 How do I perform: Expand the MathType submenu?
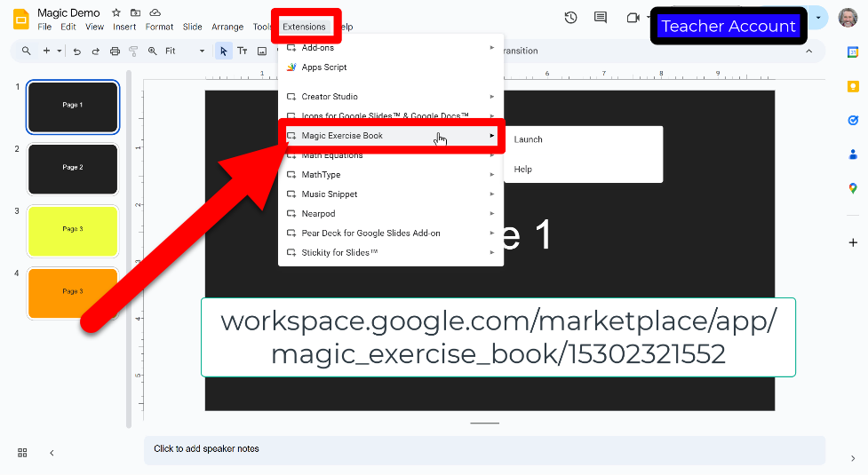tap(391, 174)
